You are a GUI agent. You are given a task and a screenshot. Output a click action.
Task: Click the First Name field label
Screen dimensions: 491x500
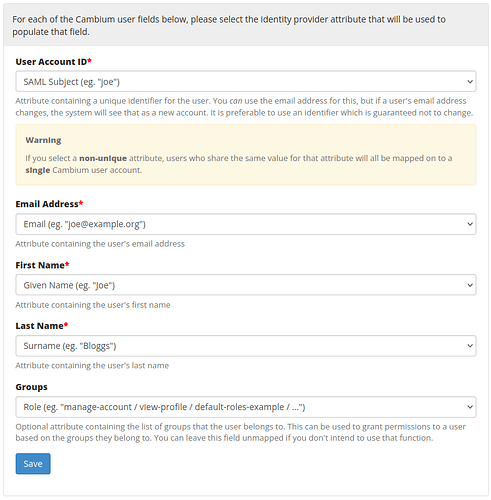[x=42, y=265]
